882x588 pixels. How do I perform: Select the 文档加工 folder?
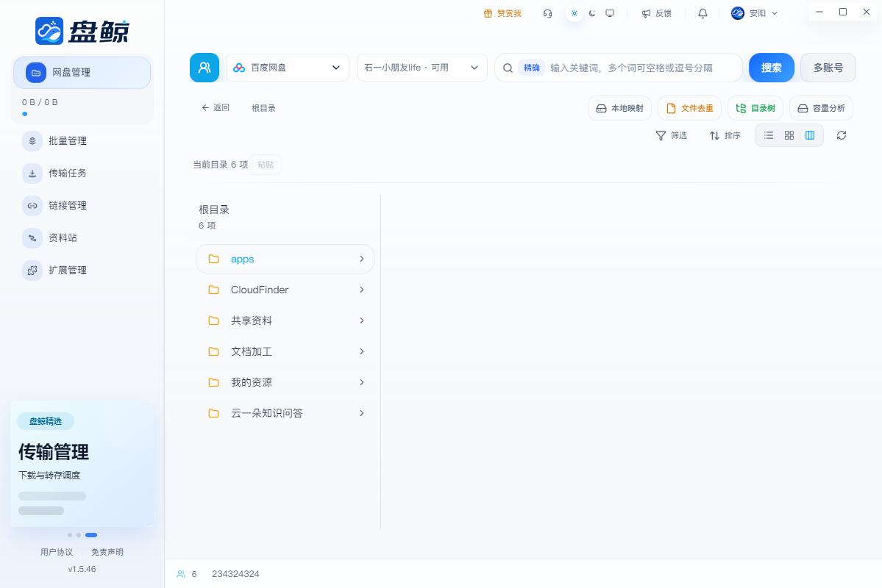(285, 351)
